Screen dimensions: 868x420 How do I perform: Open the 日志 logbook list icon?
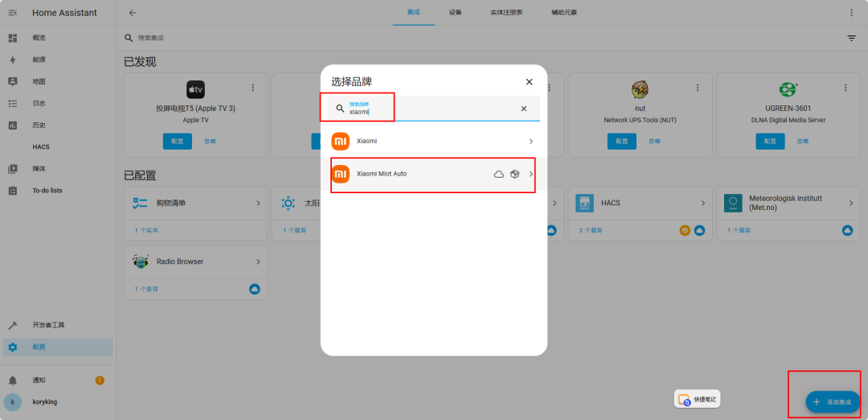(x=13, y=104)
